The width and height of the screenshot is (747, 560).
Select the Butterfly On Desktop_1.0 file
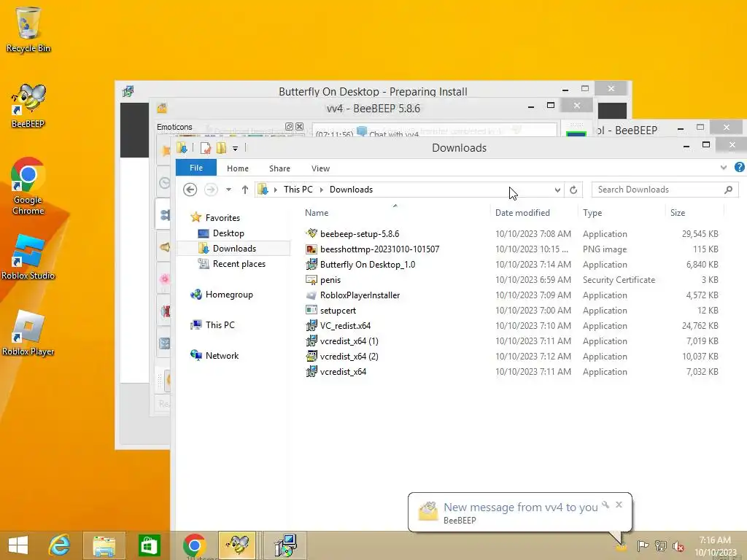point(368,264)
